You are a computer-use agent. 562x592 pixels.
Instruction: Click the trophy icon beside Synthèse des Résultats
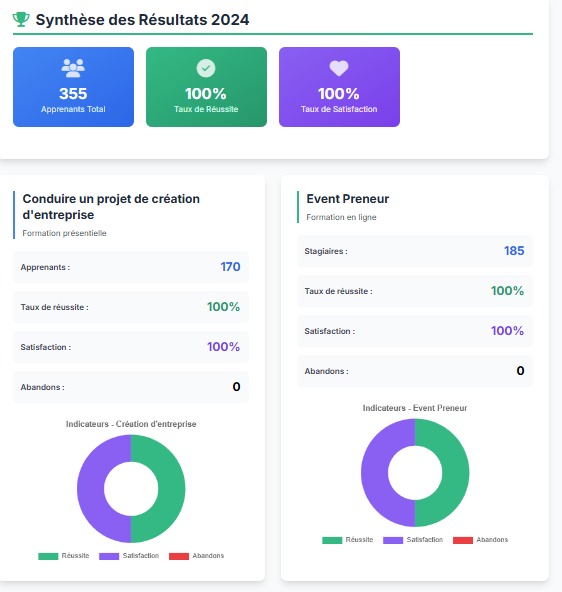[21, 19]
